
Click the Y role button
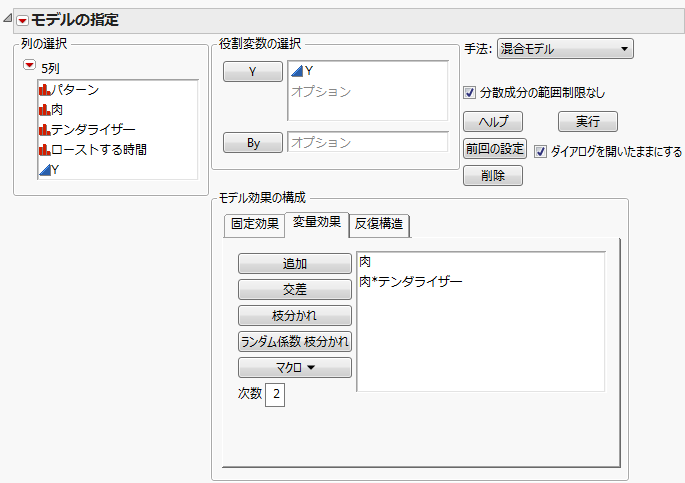tap(253, 72)
